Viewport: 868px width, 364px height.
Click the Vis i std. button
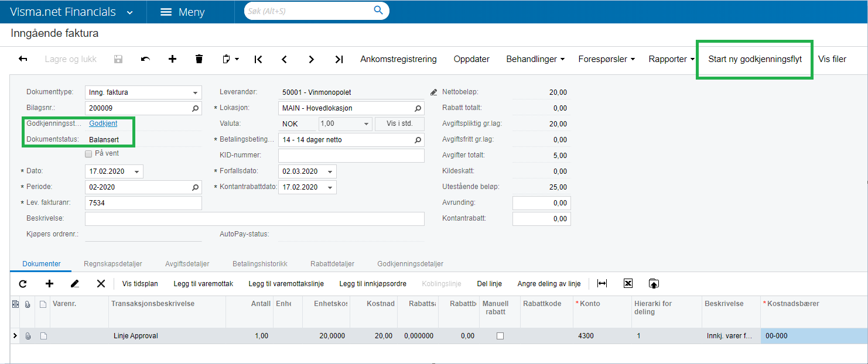(x=401, y=124)
